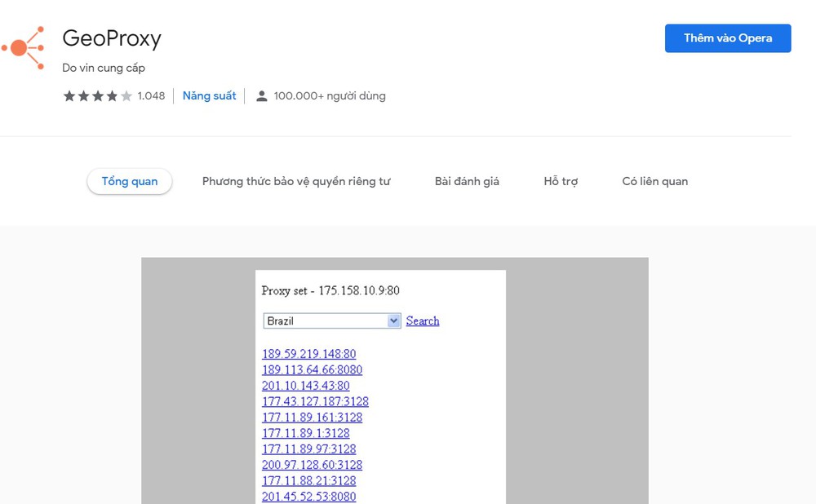Pick proxy 177.43.127.187:3128

pos(315,401)
